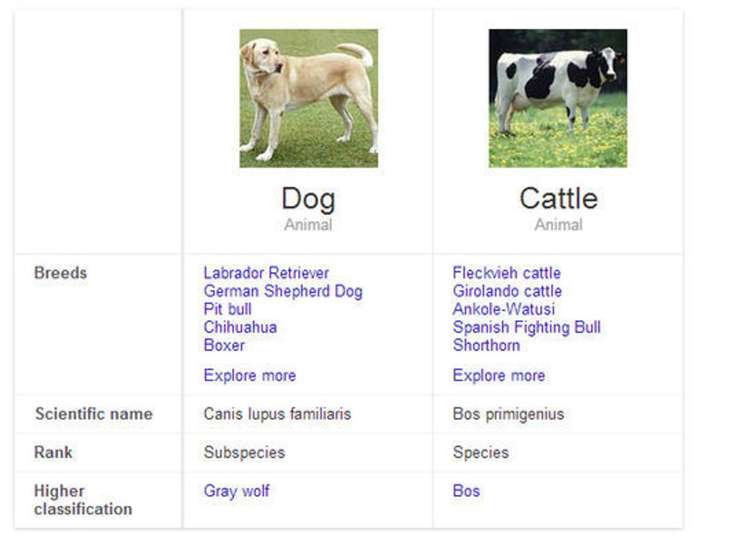Click the cattle photo thumbnail
Viewport: 756px width, 535px height.
[558, 98]
